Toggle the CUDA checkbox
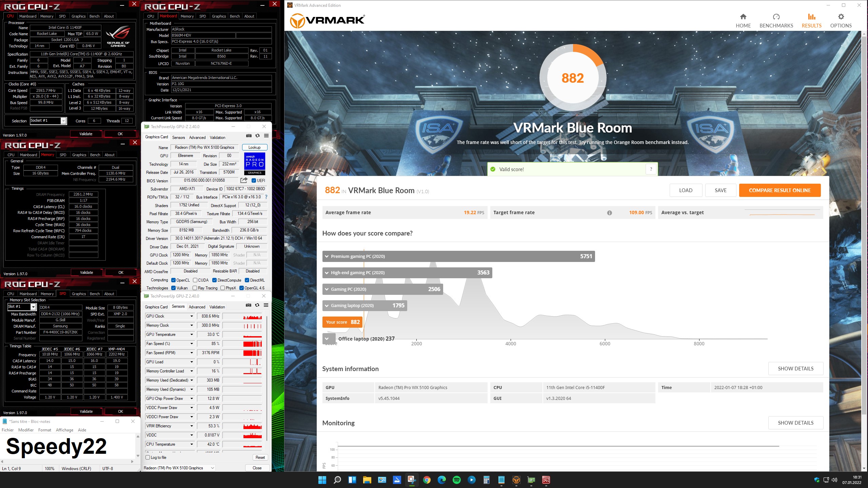 pyautogui.click(x=195, y=280)
